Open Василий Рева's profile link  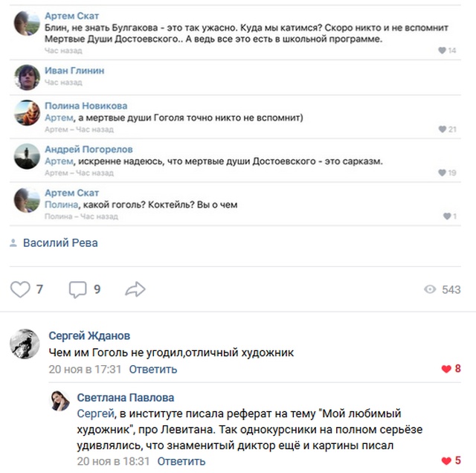60,243
